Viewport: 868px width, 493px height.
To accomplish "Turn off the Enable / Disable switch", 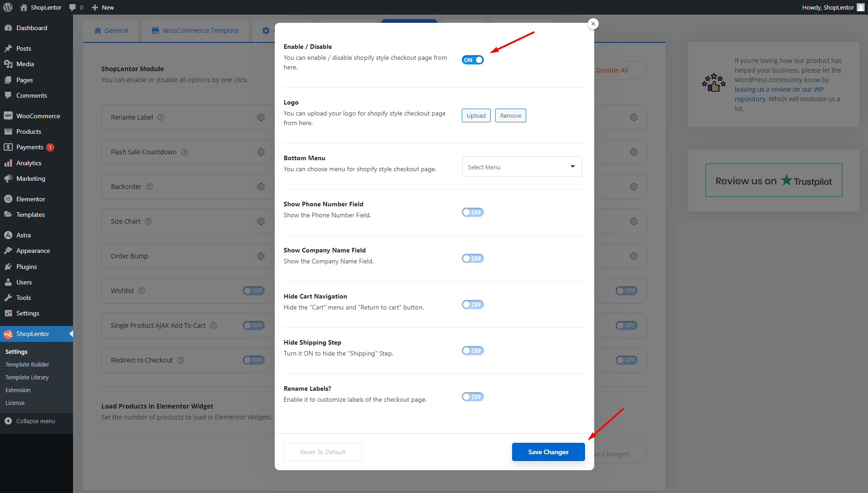I will pyautogui.click(x=472, y=60).
